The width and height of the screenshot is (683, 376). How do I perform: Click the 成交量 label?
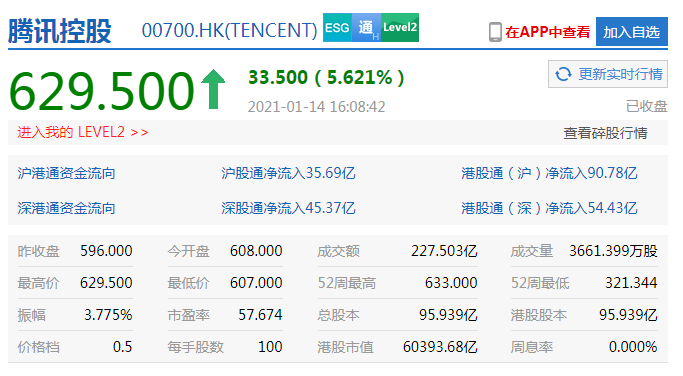click(532, 251)
